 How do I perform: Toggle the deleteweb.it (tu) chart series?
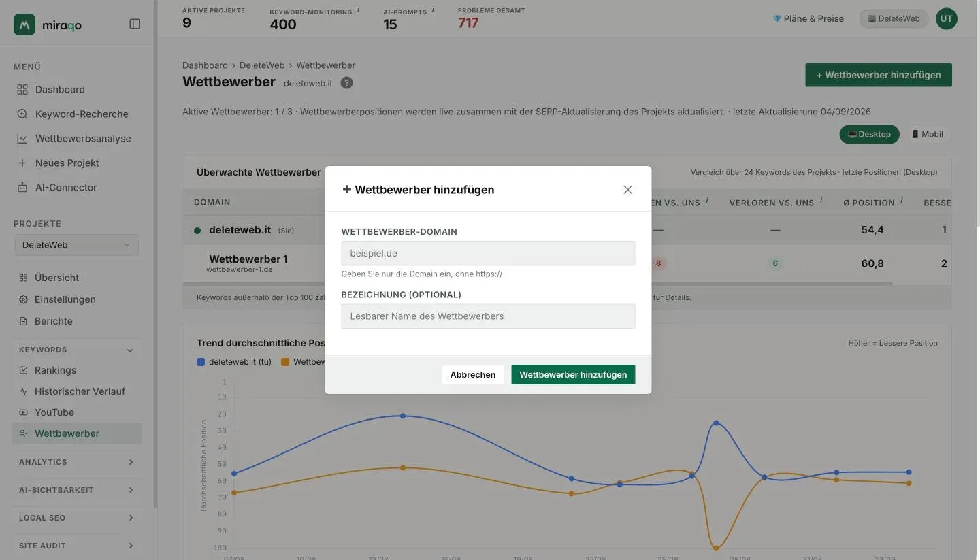pos(234,362)
